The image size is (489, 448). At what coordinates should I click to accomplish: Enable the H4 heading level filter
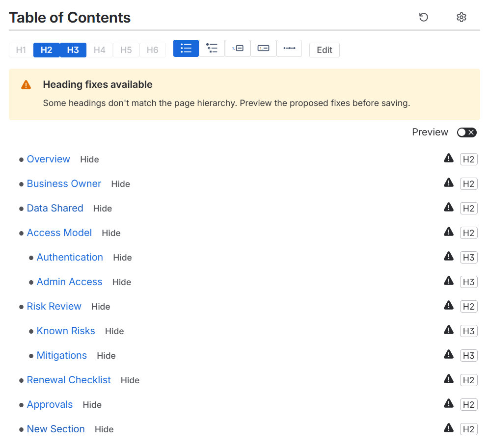(x=100, y=50)
